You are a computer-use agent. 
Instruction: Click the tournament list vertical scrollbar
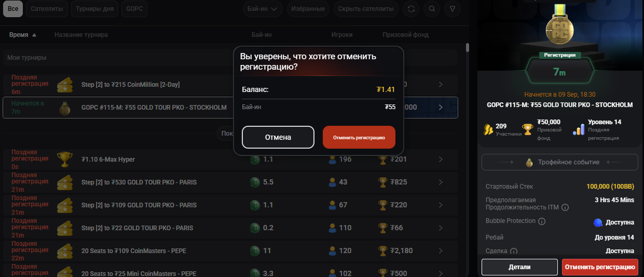click(x=468, y=48)
